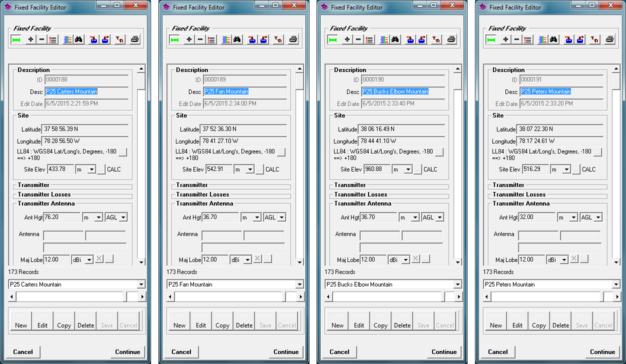Click left arrow of record scrollbar in Carters Mountain window
The width and height of the screenshot is (626, 364).
(12, 297)
